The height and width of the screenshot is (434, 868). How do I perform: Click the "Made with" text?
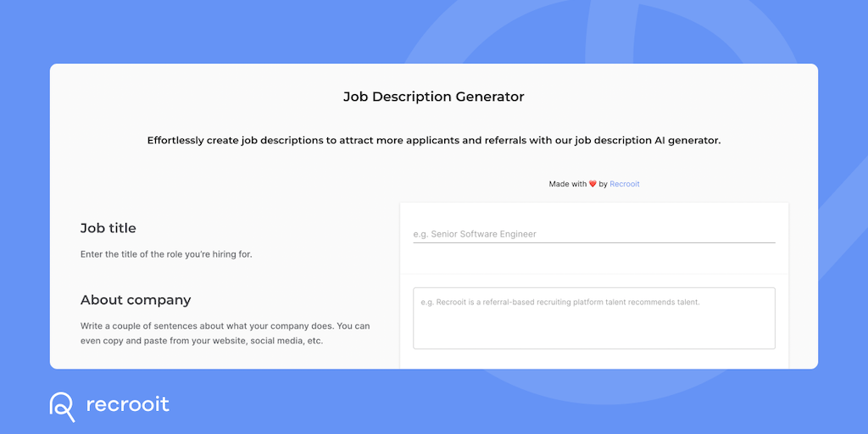(567, 184)
